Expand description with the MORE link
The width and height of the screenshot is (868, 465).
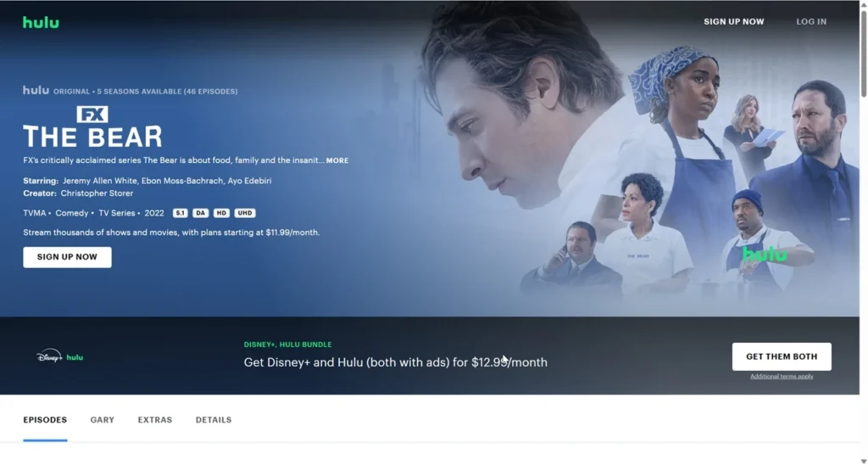[337, 160]
